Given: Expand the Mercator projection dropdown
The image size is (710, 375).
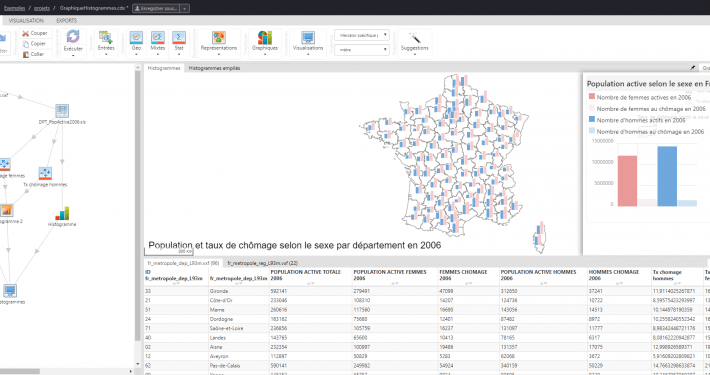Looking at the screenshot, I should (x=362, y=35).
